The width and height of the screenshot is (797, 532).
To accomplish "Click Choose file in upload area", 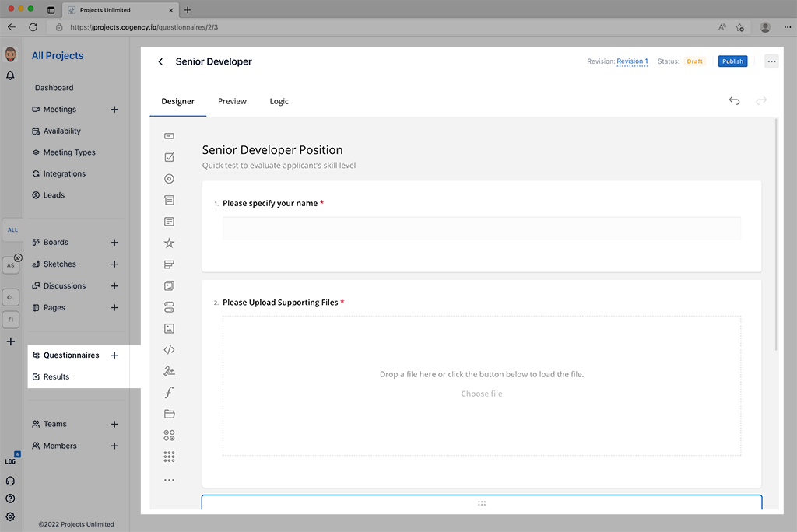I will click(481, 394).
